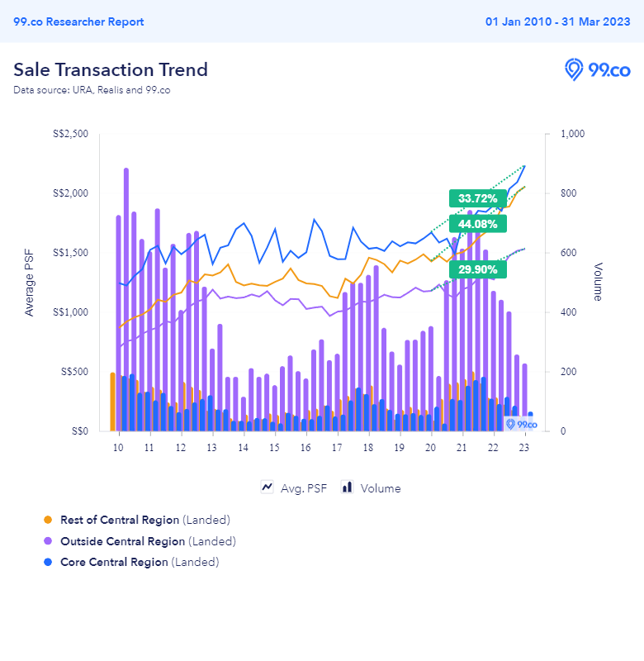The height and width of the screenshot is (661, 644).
Task: Click the year 13 tick label
Action: 211,448
